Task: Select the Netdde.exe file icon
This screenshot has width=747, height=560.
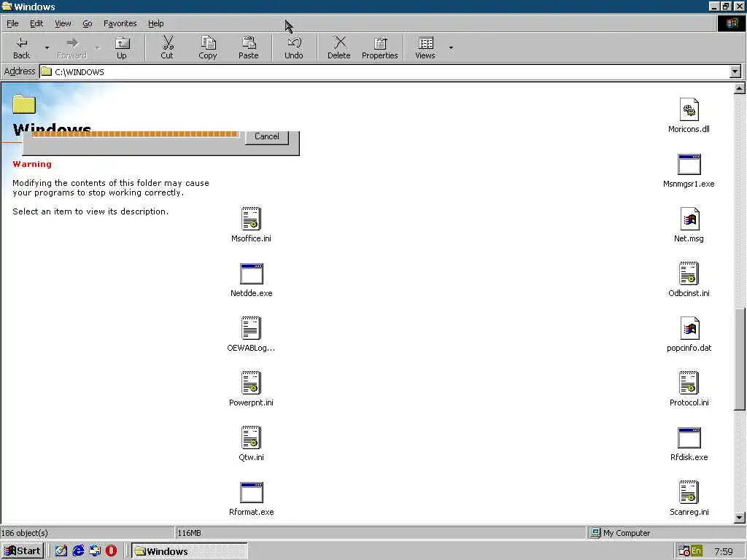Action: pyautogui.click(x=252, y=274)
